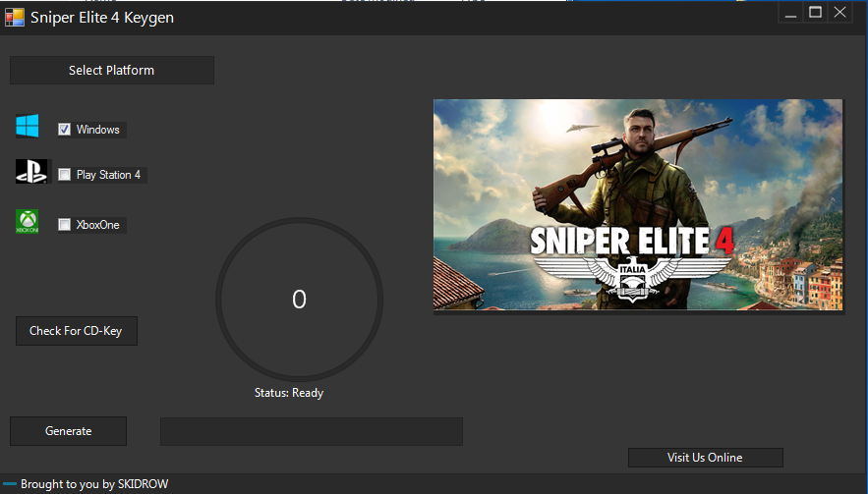Click the PlayStation logo icon
The height and width of the screenshot is (494, 868).
[x=31, y=172]
